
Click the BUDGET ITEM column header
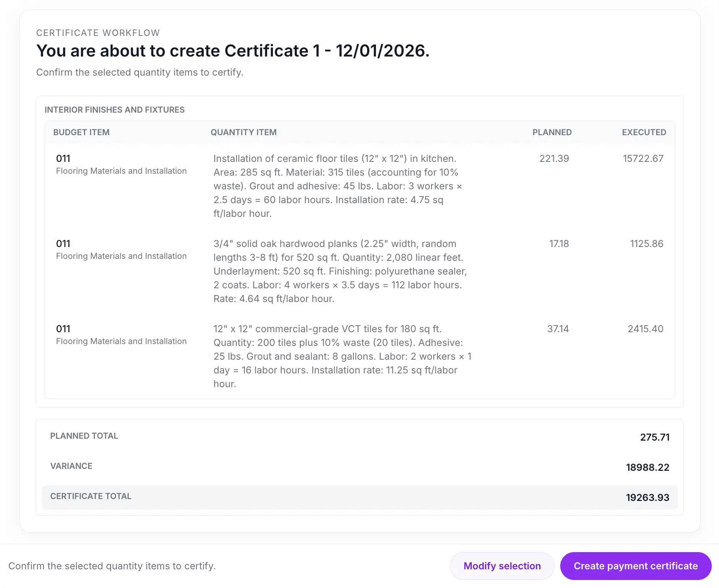(81, 132)
